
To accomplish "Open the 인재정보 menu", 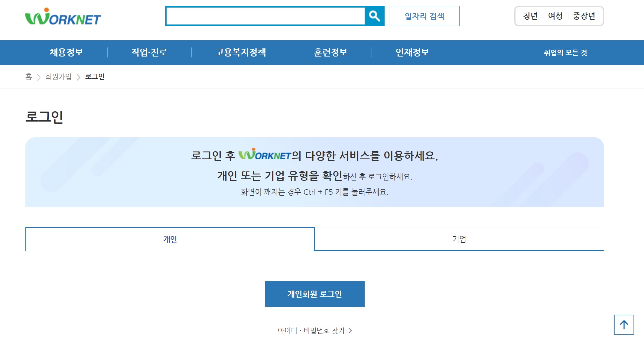I will coord(412,52).
